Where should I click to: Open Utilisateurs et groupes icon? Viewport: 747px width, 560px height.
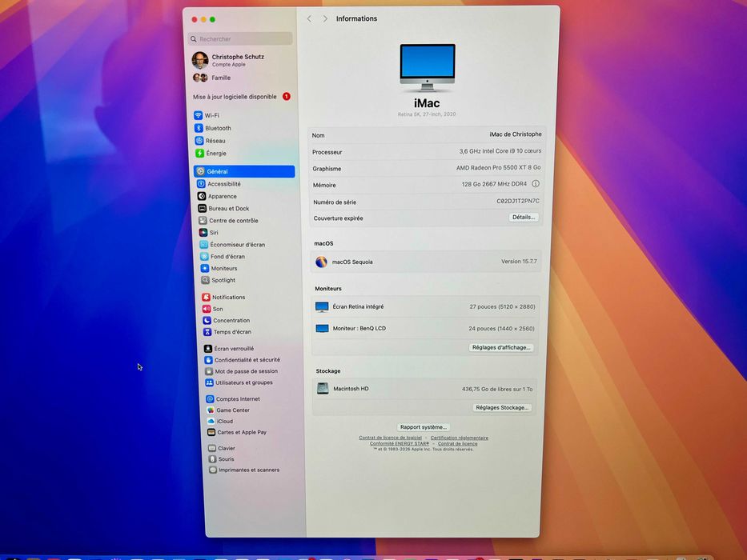point(209,382)
